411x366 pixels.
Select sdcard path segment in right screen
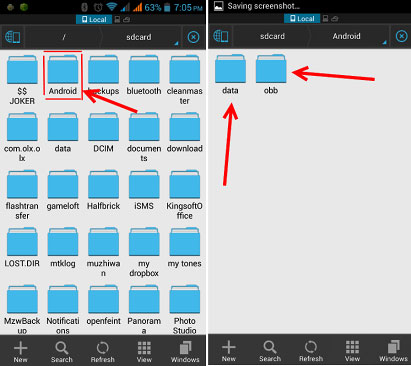pos(272,36)
